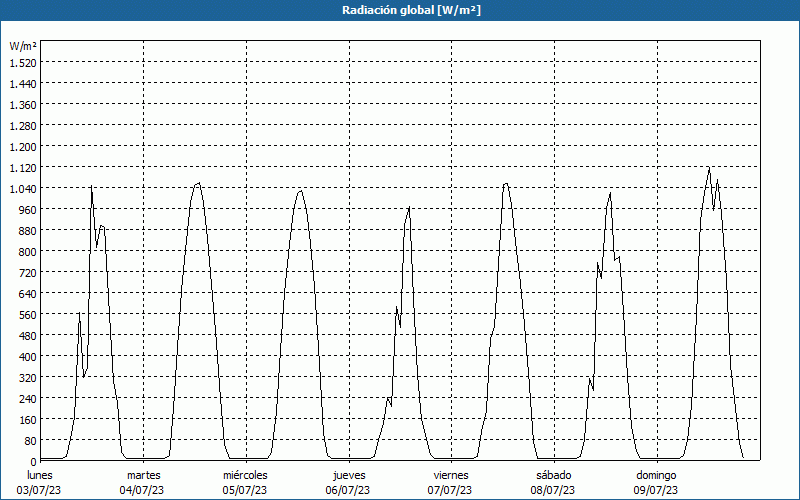Click the Monday sharp spike near 1.040
This screenshot has height=500, width=800.
click(x=91, y=186)
